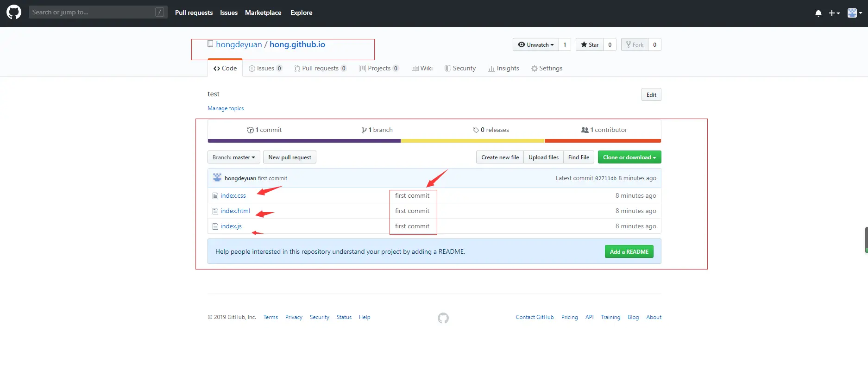The image size is (868, 370).
Task: Switch to the Settings tab
Action: tap(547, 68)
